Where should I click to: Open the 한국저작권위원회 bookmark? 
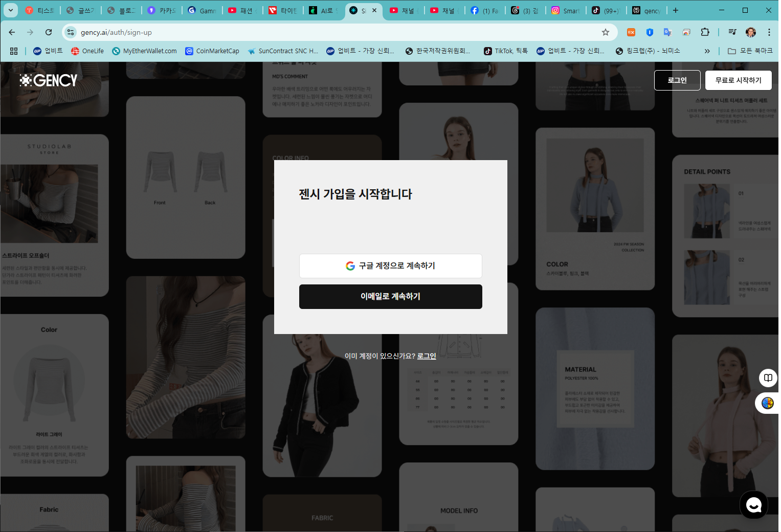point(438,51)
